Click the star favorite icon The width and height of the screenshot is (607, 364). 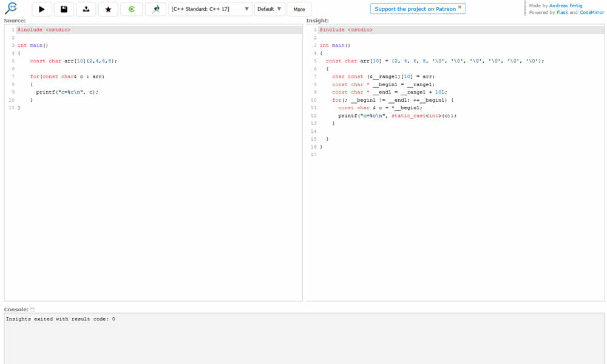coord(108,9)
